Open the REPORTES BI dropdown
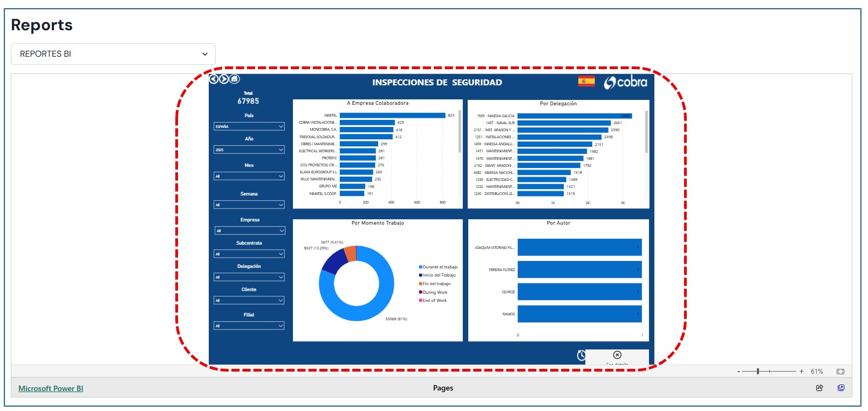This screenshot has height=411, width=868. [113, 54]
